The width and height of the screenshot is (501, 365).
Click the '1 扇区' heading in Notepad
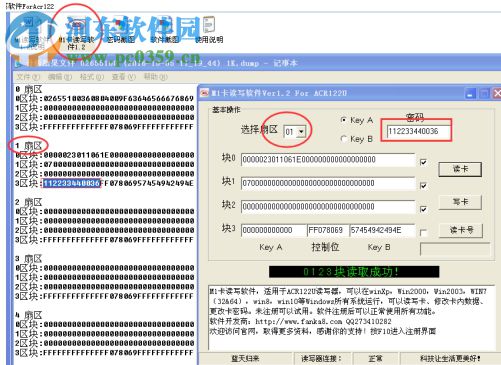coord(29,145)
